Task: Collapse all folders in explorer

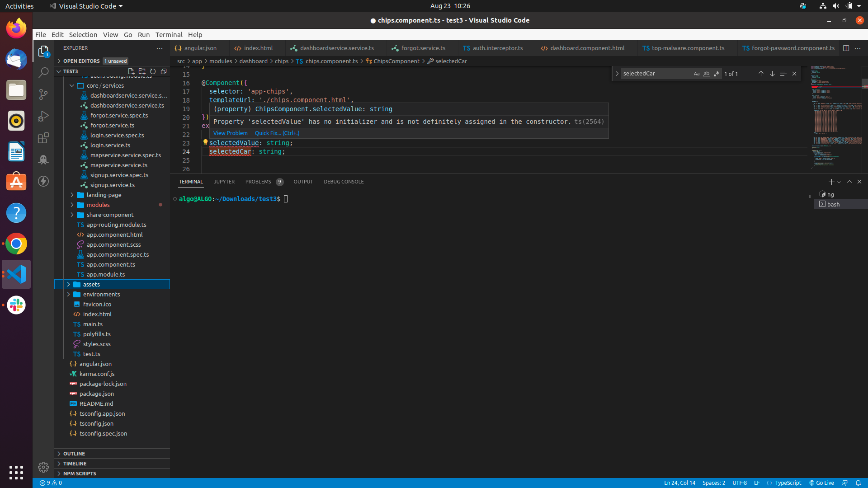Action: click(x=164, y=71)
